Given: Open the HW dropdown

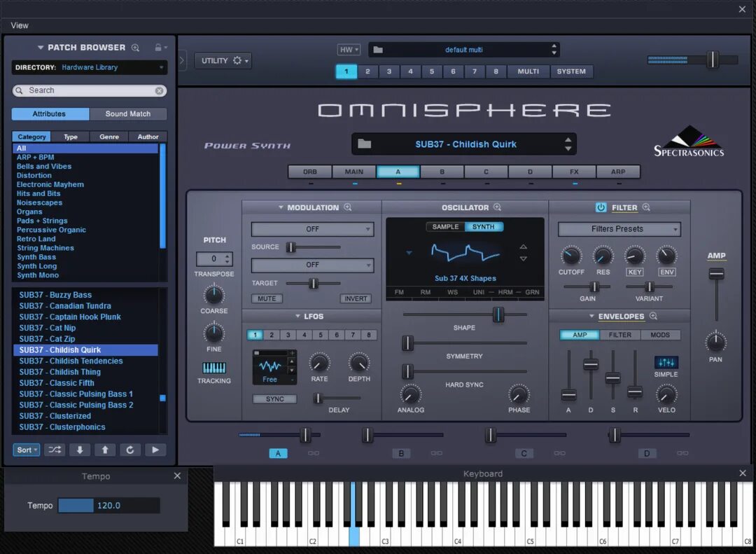Looking at the screenshot, I should 349,50.
